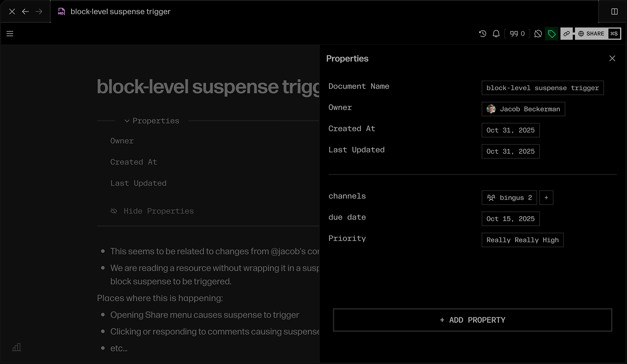This screenshot has height=364, width=627.
Task: Toggle the green properties tag icon
Action: click(x=552, y=34)
